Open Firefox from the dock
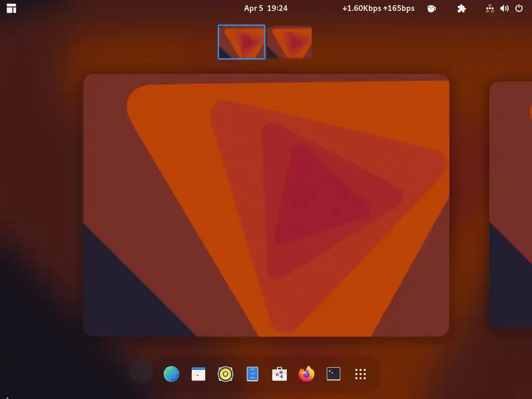Image resolution: width=532 pixels, height=399 pixels. (307, 374)
